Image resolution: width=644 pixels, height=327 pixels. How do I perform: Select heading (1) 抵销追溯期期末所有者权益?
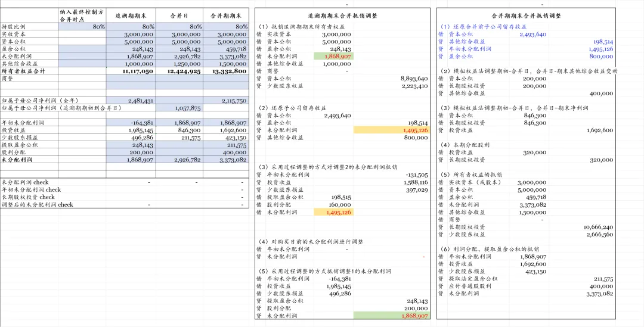tap(302, 27)
